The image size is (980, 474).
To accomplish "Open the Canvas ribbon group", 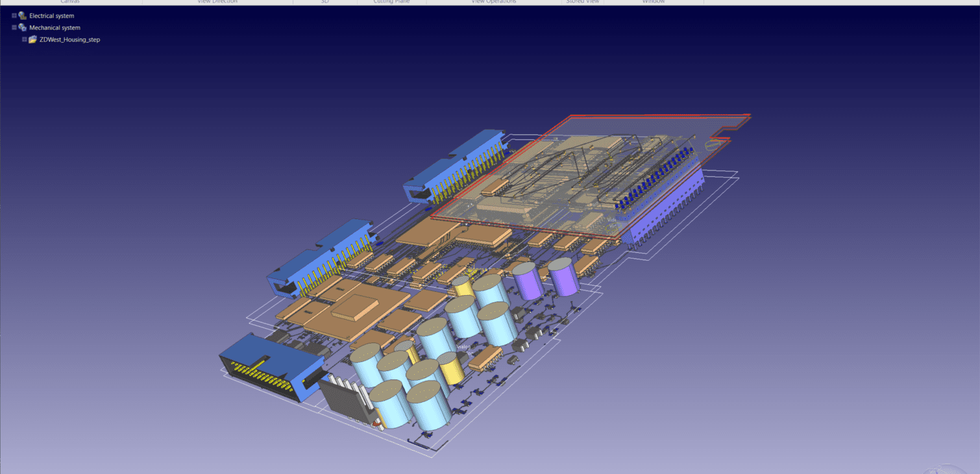I will tap(70, 2).
